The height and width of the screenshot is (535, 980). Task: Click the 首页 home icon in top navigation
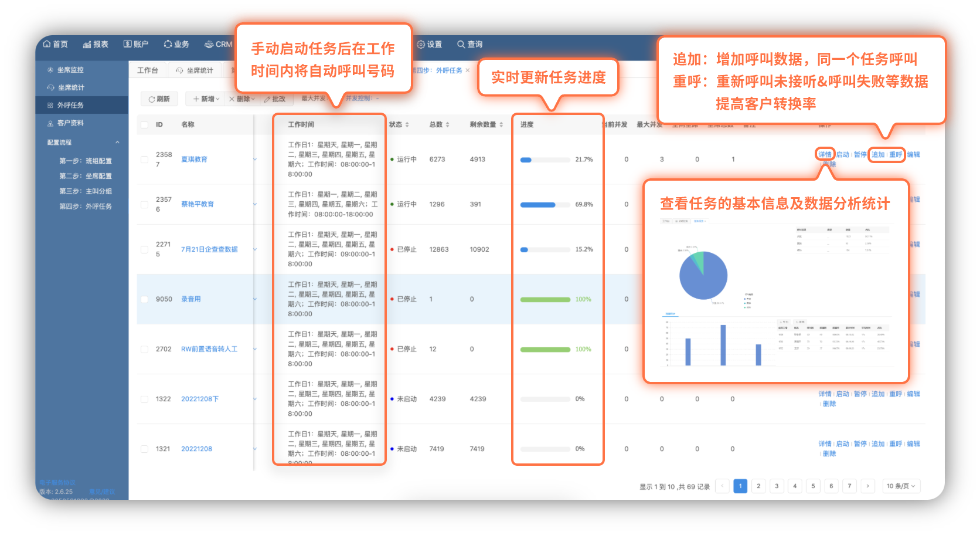point(47,45)
